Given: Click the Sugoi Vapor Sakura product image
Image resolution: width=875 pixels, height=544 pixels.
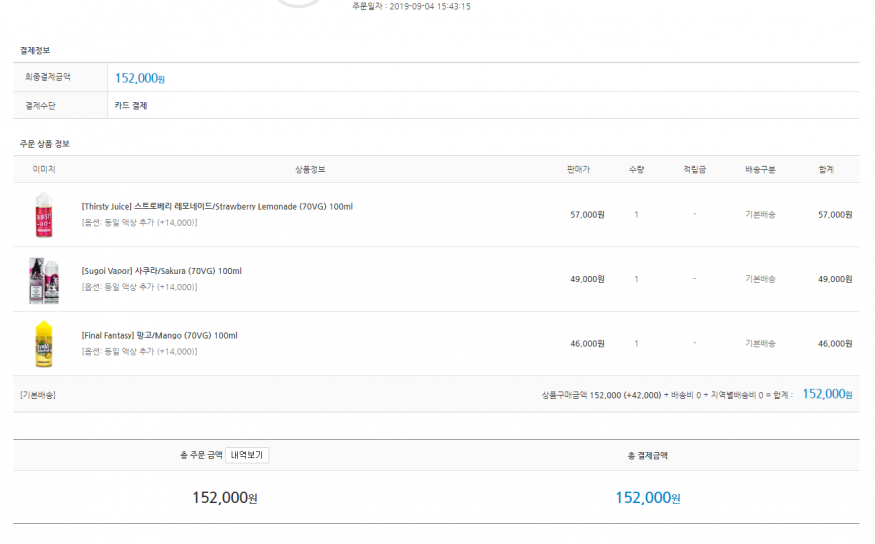Looking at the screenshot, I should pyautogui.click(x=44, y=280).
